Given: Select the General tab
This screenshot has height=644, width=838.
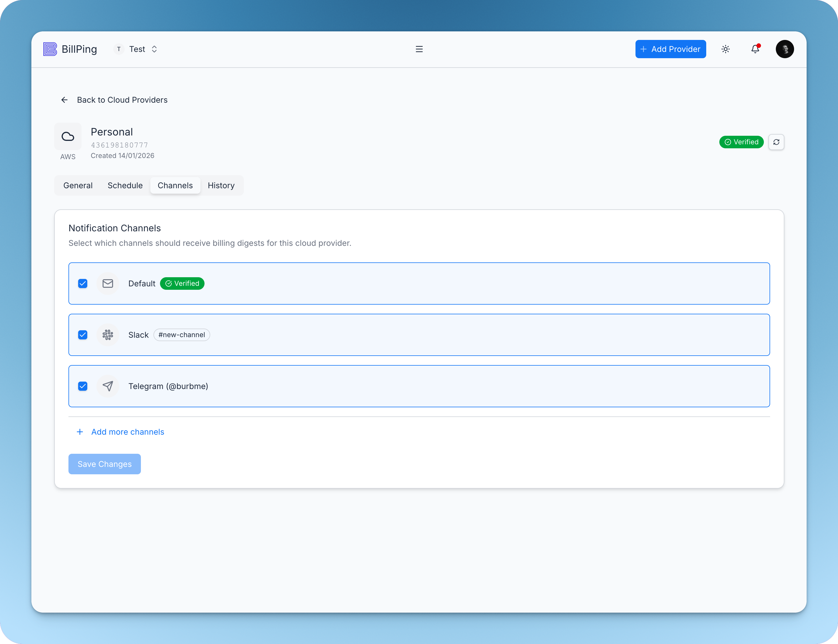Looking at the screenshot, I should (x=78, y=186).
